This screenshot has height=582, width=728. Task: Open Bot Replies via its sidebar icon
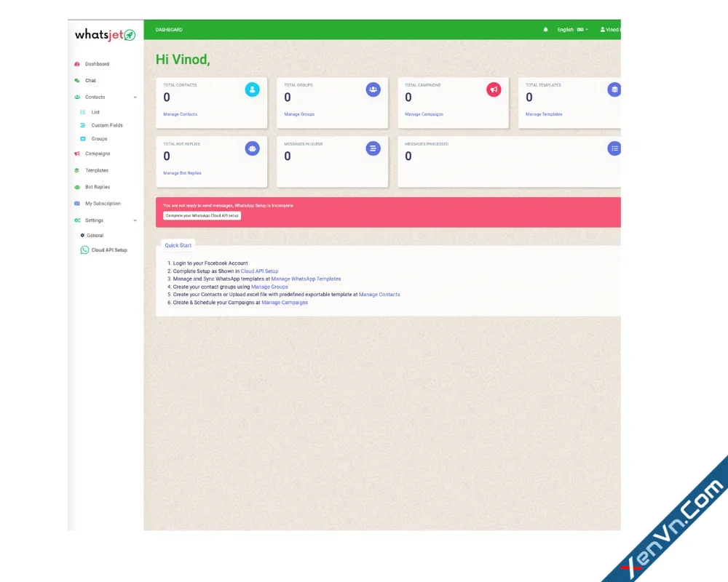pos(76,186)
